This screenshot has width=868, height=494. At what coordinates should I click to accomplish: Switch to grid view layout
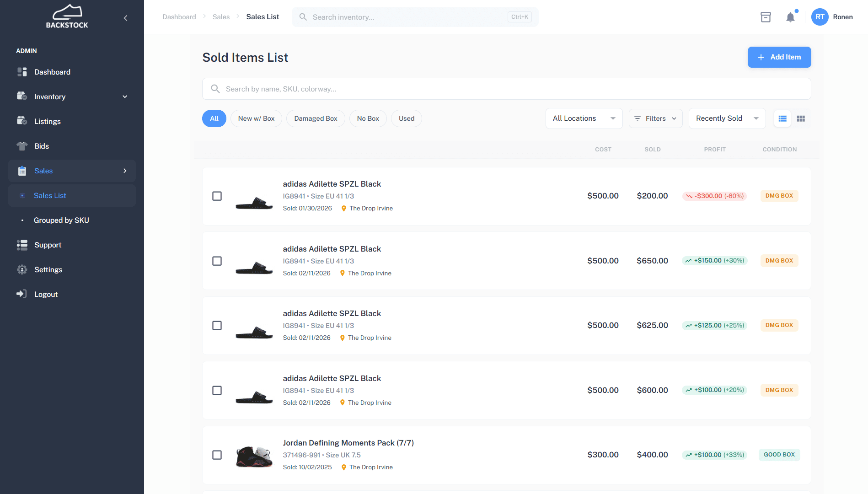(801, 118)
